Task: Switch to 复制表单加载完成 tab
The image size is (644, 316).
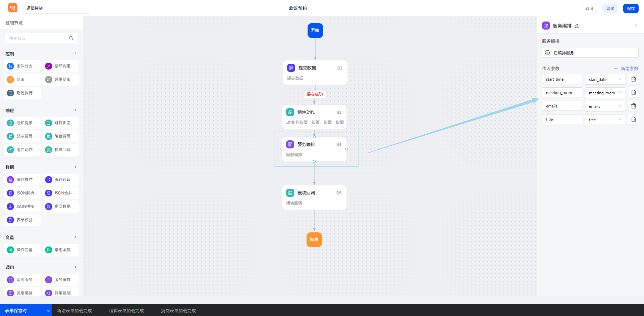Action: [178, 311]
